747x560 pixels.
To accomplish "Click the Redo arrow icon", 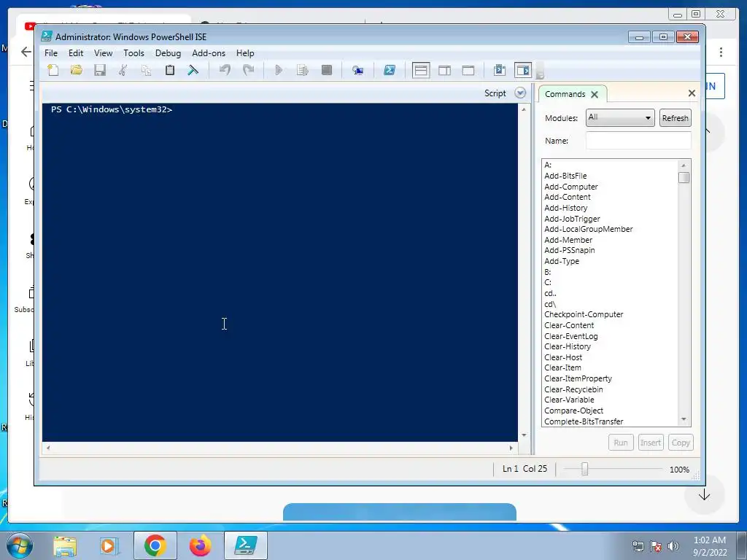I will (248, 71).
